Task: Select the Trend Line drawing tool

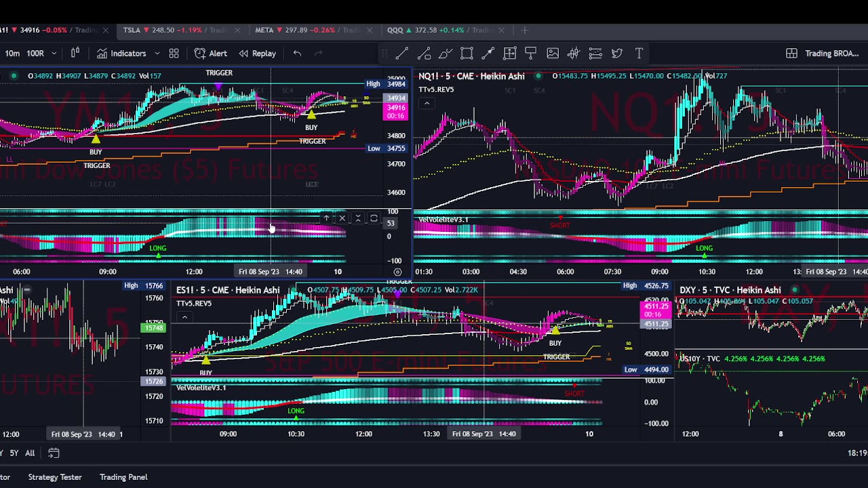Action: [x=402, y=54]
